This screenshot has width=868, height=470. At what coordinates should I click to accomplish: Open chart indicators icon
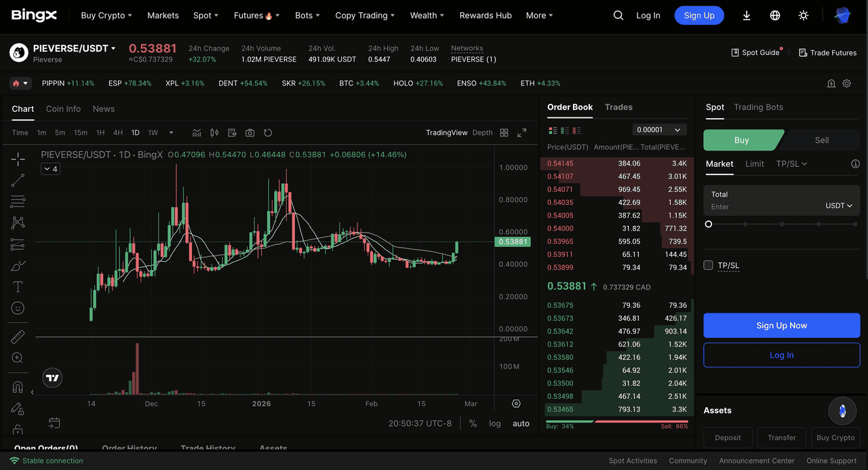pyautogui.click(x=197, y=133)
